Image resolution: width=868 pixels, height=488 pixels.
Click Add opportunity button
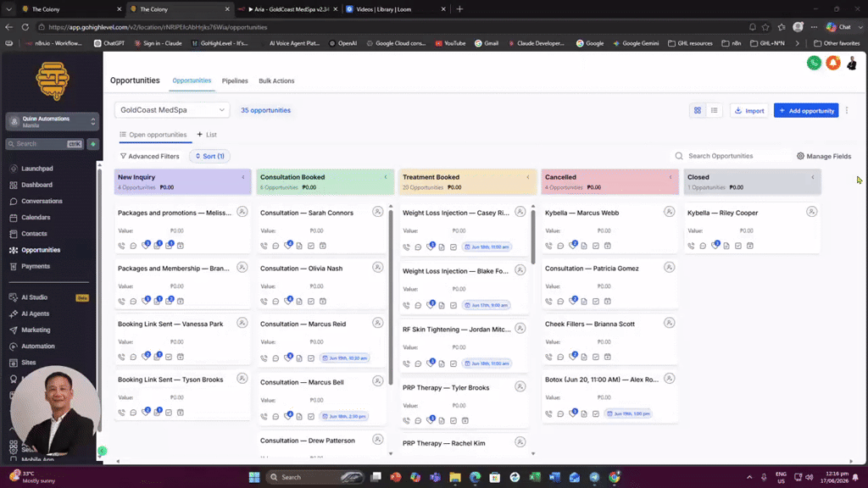pyautogui.click(x=806, y=111)
